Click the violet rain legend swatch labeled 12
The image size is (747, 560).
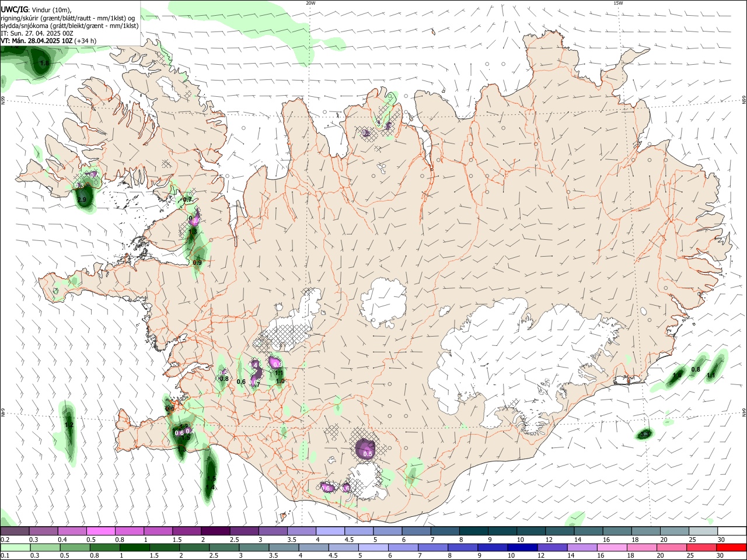[552, 547]
